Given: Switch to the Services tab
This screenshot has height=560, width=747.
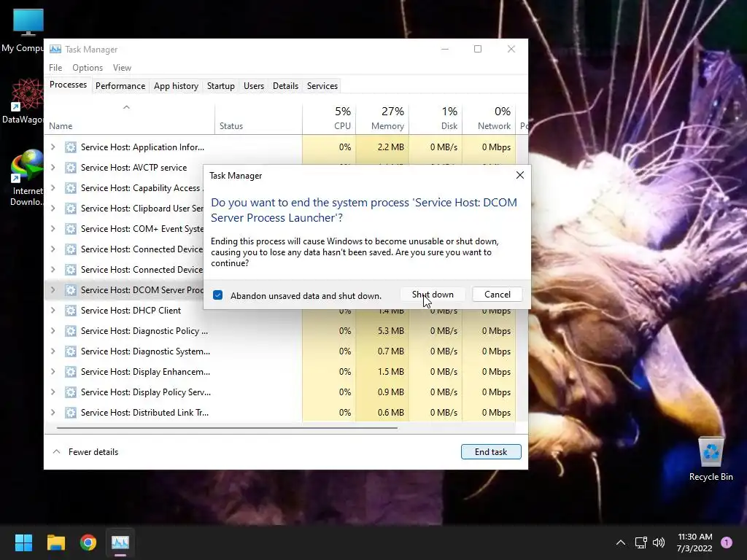Looking at the screenshot, I should pyautogui.click(x=322, y=86).
